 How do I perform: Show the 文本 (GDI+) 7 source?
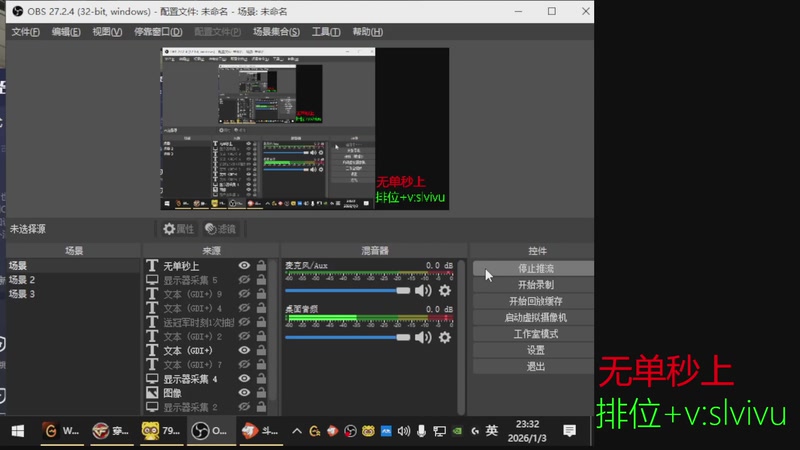(x=244, y=364)
